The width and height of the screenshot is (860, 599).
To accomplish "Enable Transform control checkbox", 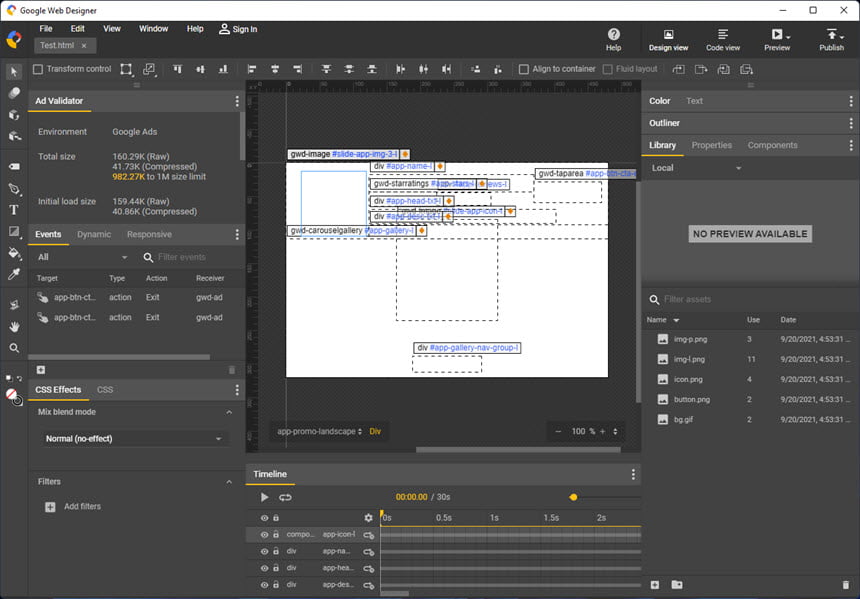I will pyautogui.click(x=38, y=69).
